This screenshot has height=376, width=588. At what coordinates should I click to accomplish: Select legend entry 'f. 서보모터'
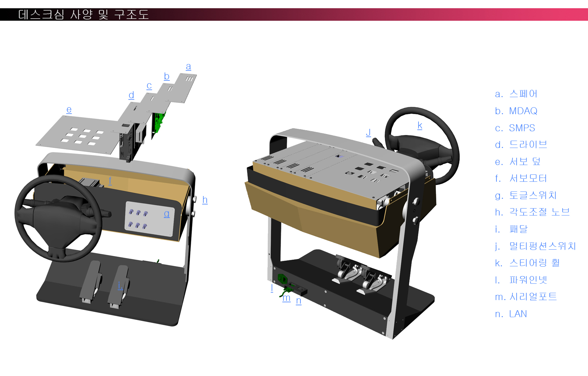click(x=521, y=178)
